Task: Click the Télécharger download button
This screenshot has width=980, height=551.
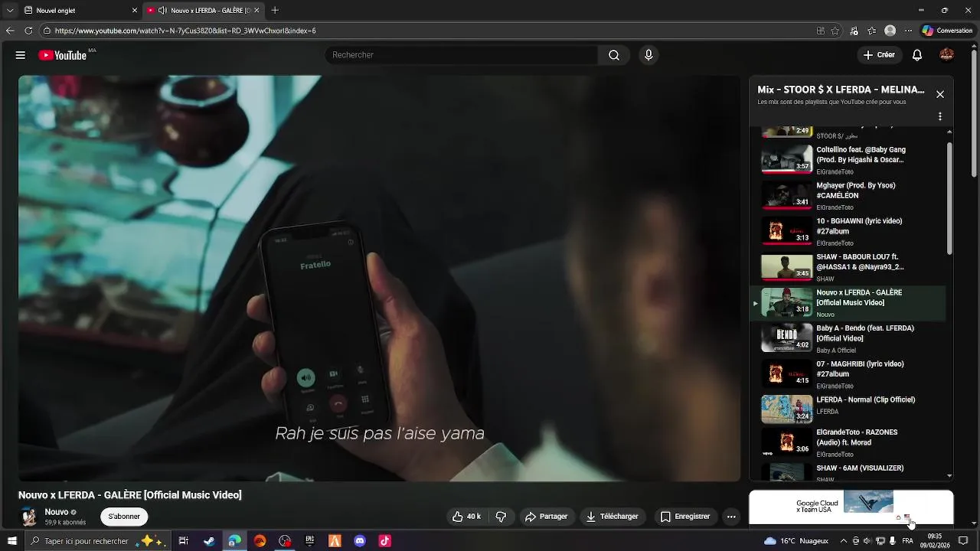Action: [x=612, y=517]
